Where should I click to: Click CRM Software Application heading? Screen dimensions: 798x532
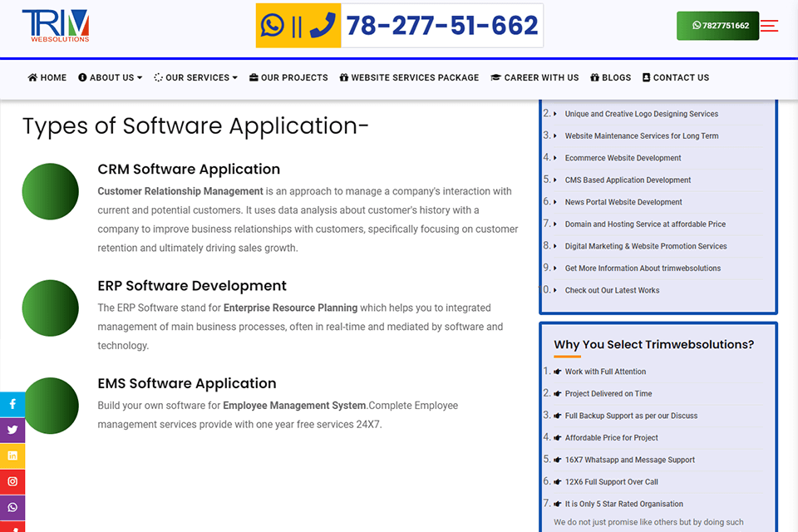[x=189, y=169]
